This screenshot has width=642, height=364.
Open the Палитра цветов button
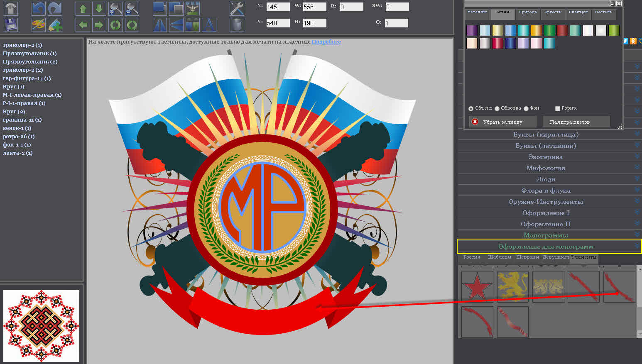(576, 122)
